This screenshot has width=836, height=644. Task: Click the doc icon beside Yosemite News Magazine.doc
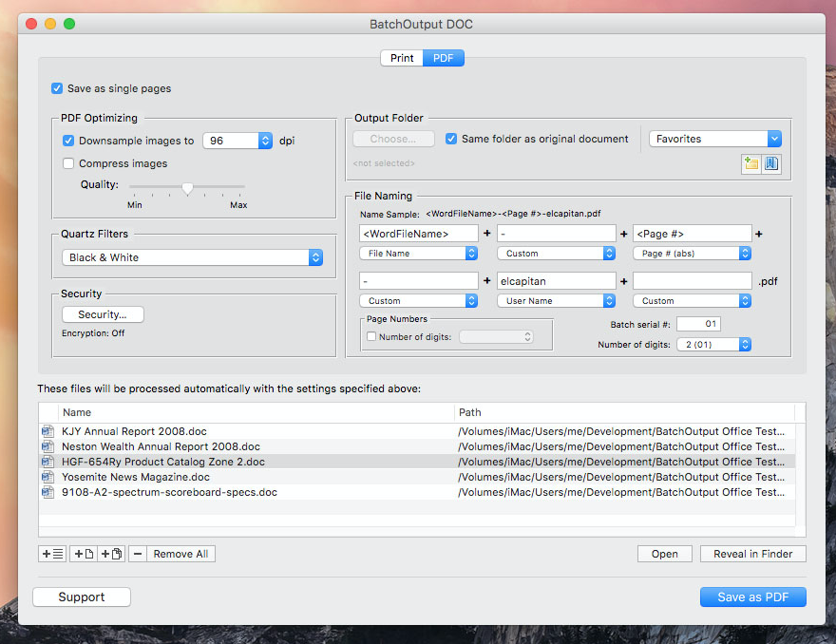click(47, 477)
